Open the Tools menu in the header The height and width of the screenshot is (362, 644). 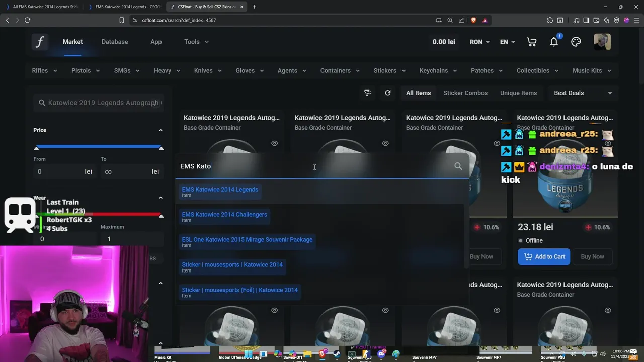click(x=196, y=42)
